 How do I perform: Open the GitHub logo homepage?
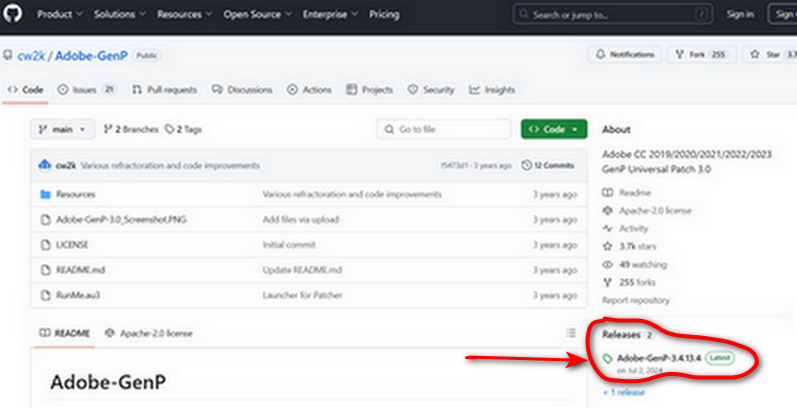[12, 14]
